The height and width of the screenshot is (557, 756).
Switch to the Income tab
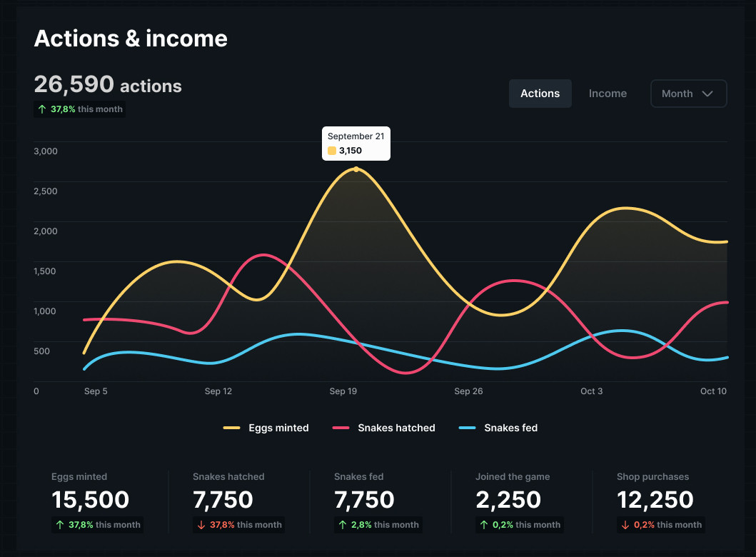(x=608, y=94)
